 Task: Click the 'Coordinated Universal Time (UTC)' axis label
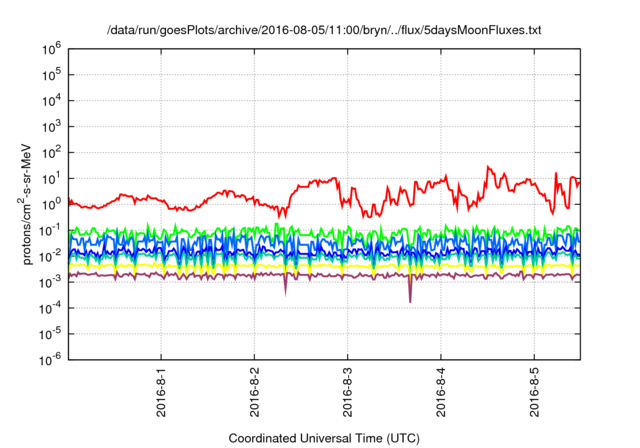pos(323,438)
